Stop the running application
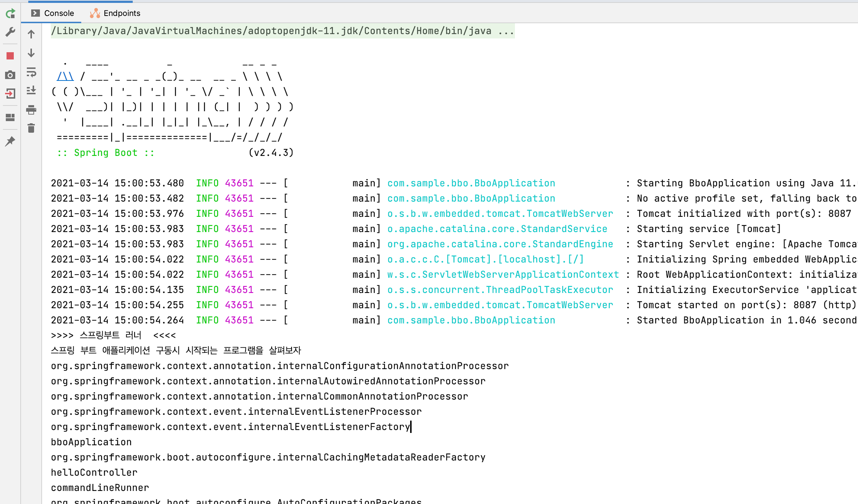The height and width of the screenshot is (504, 858). coord(10,56)
